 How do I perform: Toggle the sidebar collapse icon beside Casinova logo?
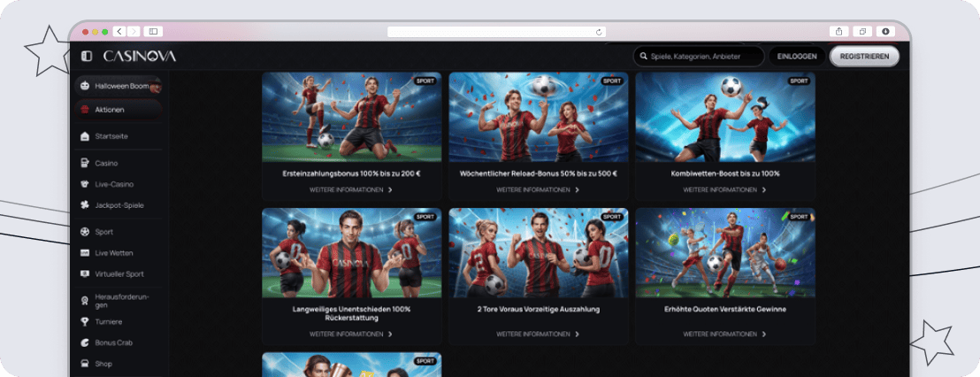pyautogui.click(x=87, y=56)
